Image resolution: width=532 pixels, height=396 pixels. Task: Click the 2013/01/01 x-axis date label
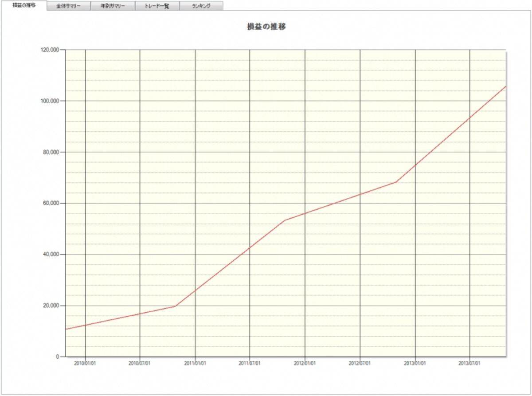(415, 363)
